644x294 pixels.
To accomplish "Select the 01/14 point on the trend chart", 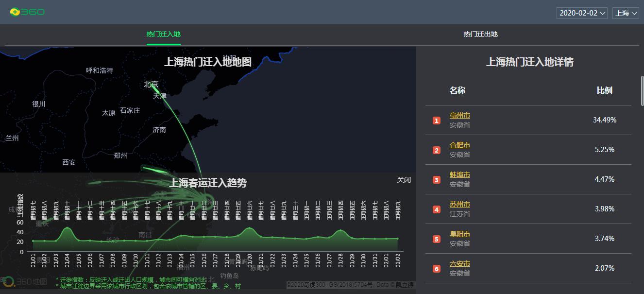I will [181, 236].
